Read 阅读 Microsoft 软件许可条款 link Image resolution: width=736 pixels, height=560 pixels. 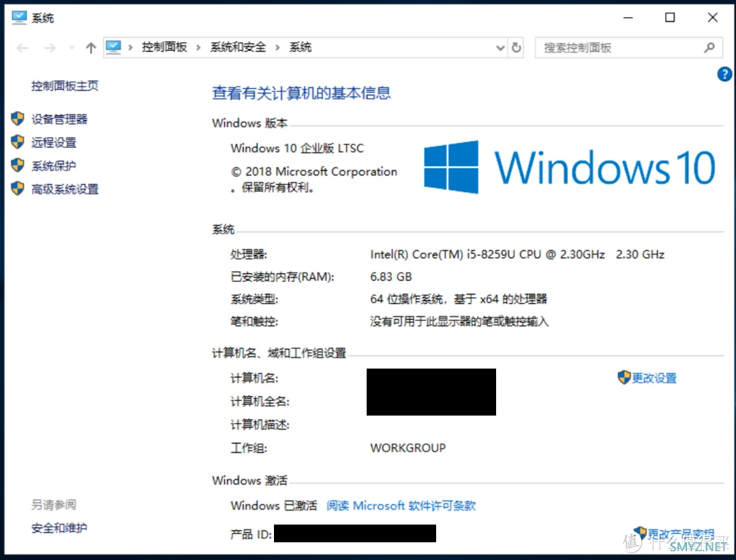401,505
